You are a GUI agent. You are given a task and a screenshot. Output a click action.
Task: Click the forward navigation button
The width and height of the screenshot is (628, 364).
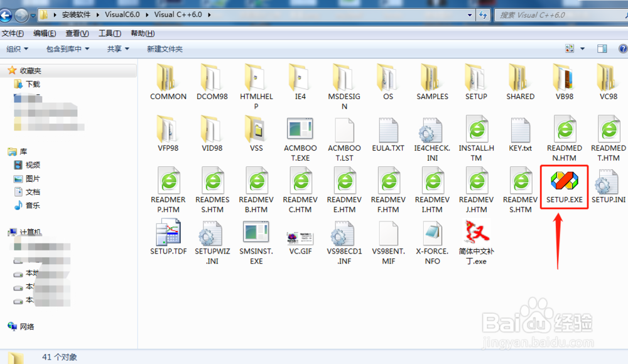pyautogui.click(x=21, y=16)
